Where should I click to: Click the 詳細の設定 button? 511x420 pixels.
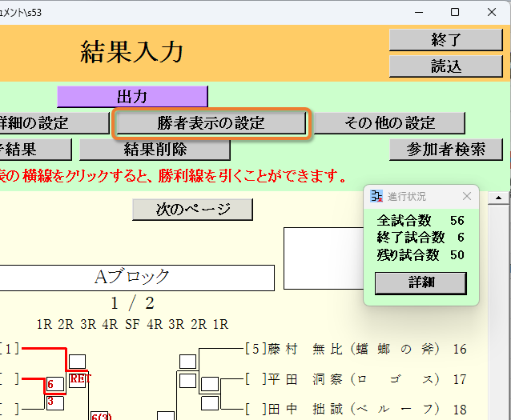[54, 123]
